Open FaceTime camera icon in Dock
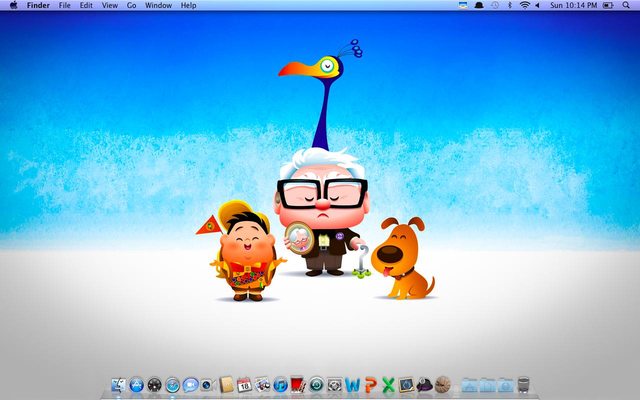The height and width of the screenshot is (400, 640). pyautogui.click(x=208, y=385)
